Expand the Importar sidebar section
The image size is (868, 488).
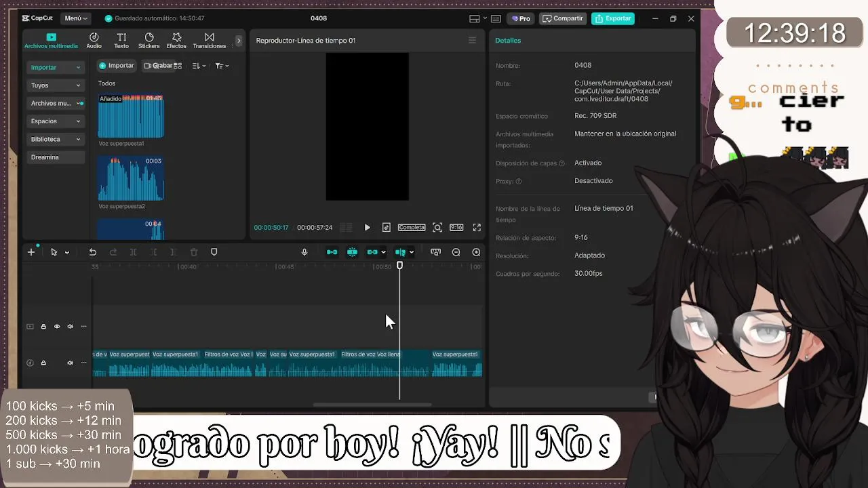point(56,67)
